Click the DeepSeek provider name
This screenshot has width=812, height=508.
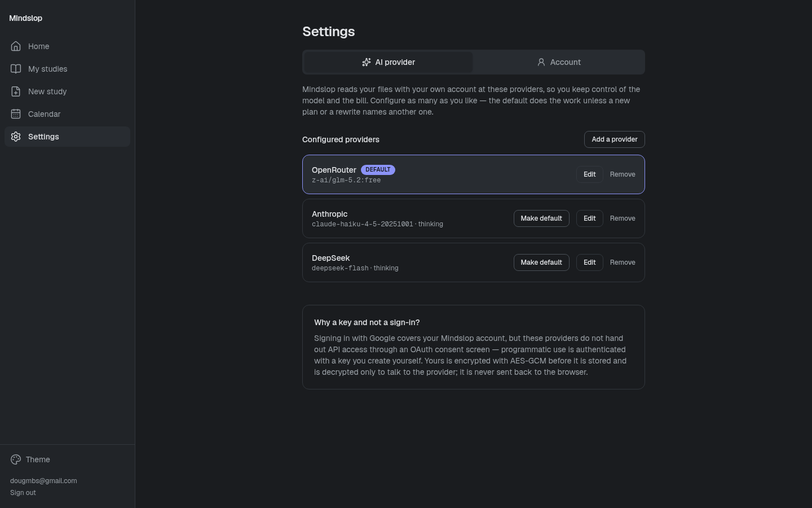pyautogui.click(x=330, y=258)
